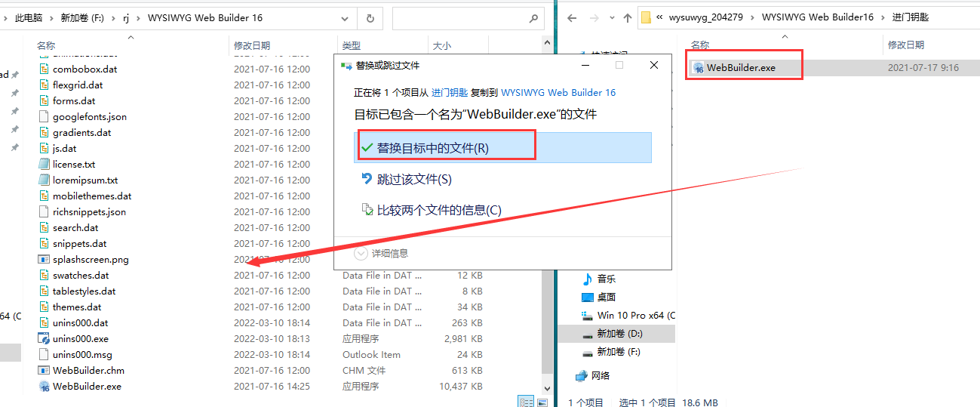Click the splashscreen.png image icon
The image size is (980, 407).
[x=44, y=259]
